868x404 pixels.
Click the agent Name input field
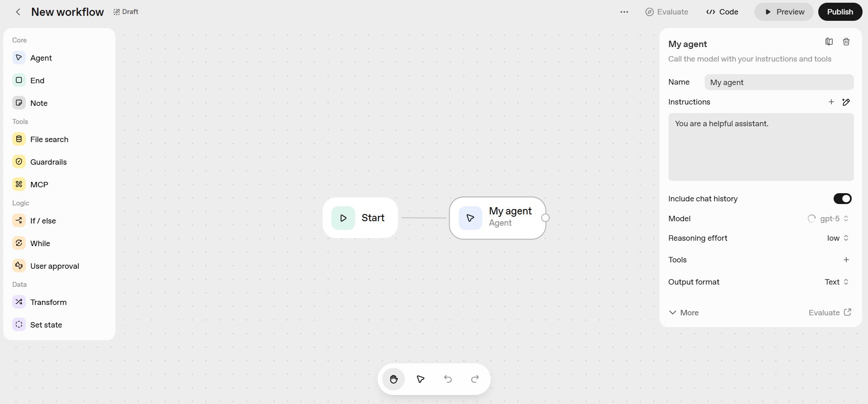[779, 82]
